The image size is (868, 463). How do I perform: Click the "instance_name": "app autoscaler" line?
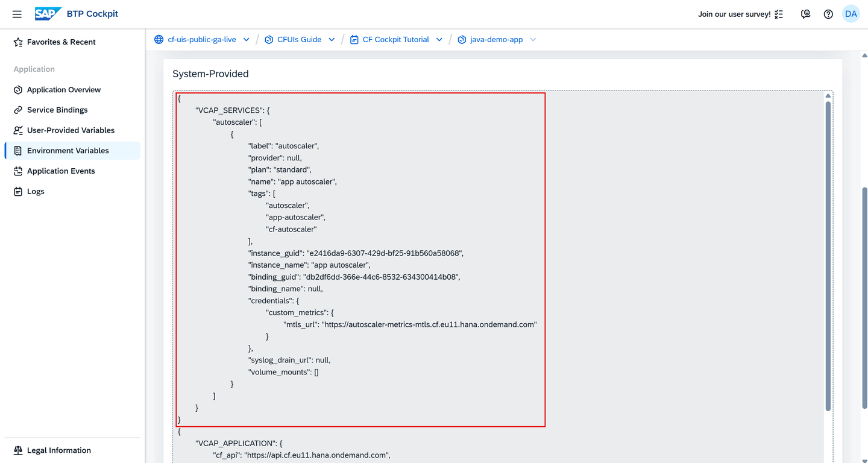[309, 265]
